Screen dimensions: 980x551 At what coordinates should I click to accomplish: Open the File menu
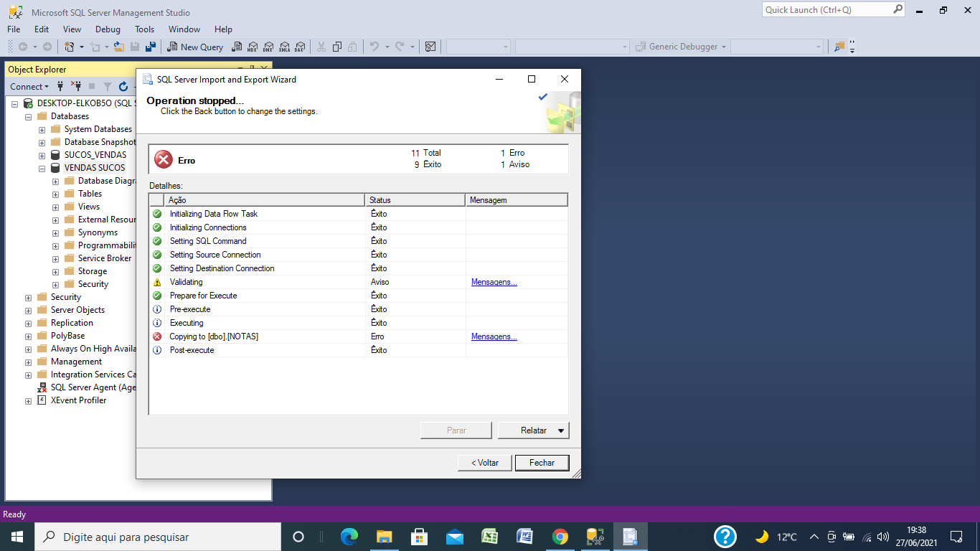[14, 29]
